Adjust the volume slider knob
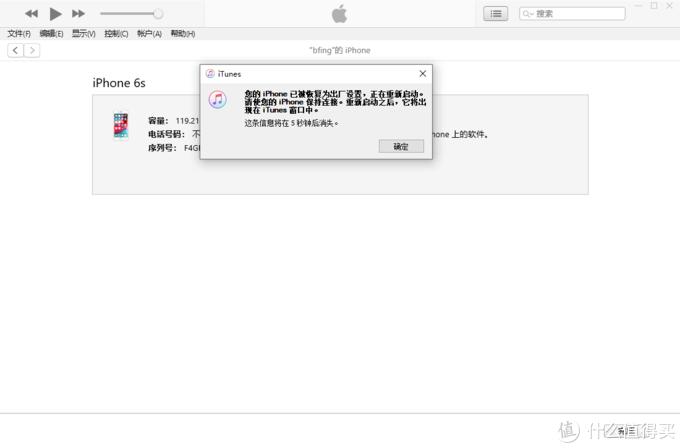Screen dimensions: 680x448 (x=158, y=14)
